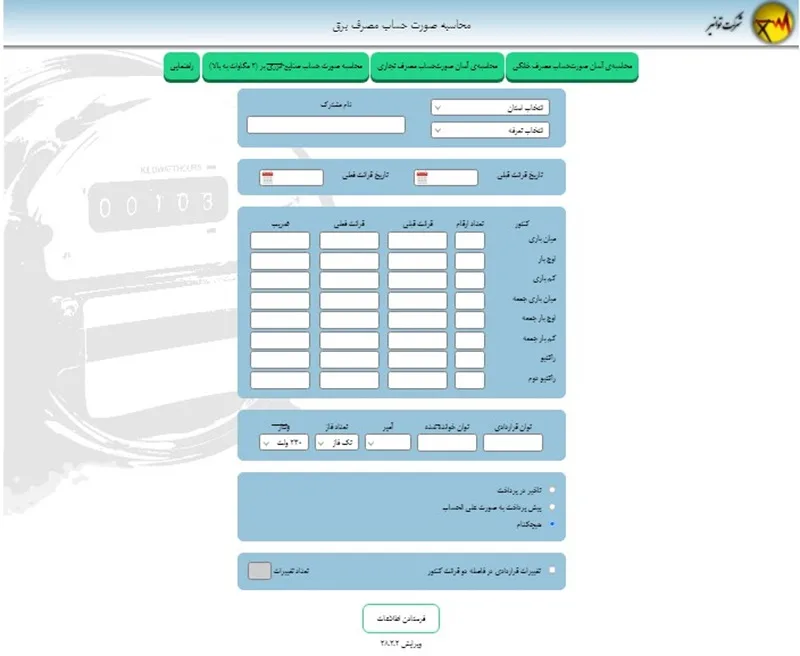Click current reading field for 'راکتیو' row
800x656 pixels.
point(349,360)
